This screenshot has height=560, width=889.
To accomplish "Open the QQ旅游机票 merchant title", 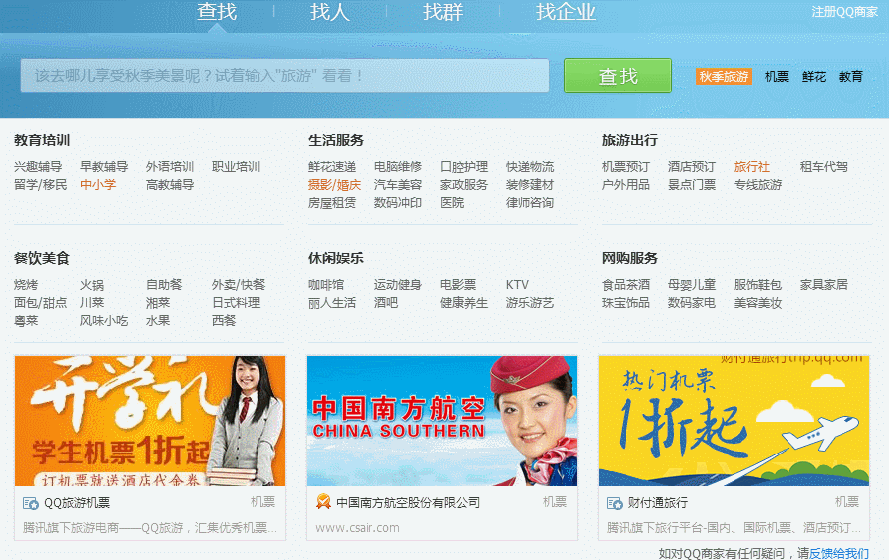I will coord(77,503).
